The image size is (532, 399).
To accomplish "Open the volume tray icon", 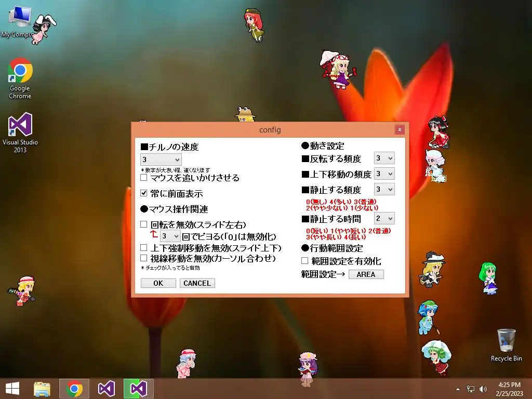I will click(483, 389).
